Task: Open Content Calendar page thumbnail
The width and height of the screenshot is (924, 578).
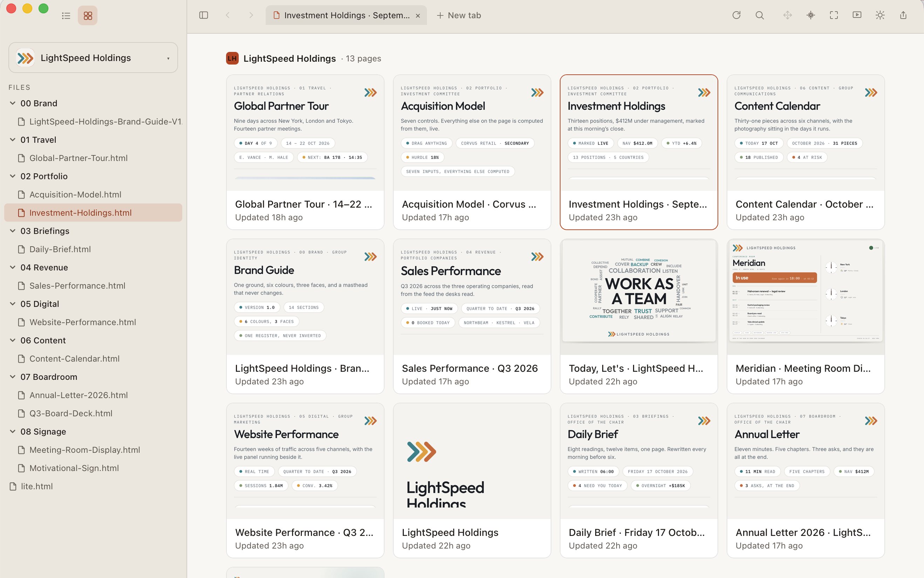Action: click(806, 133)
